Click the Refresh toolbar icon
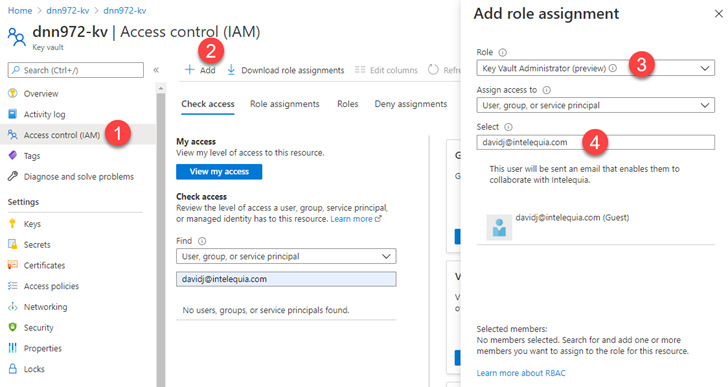 433,70
